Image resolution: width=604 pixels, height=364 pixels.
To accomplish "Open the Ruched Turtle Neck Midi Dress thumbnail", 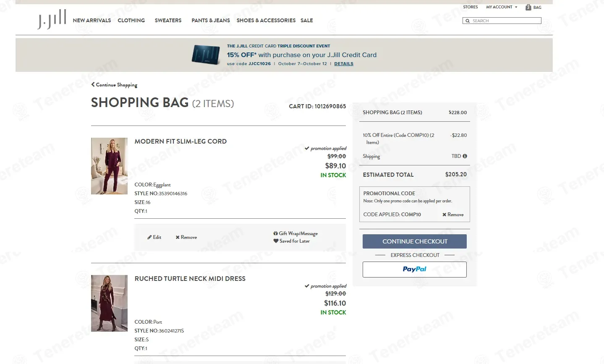I will [109, 303].
